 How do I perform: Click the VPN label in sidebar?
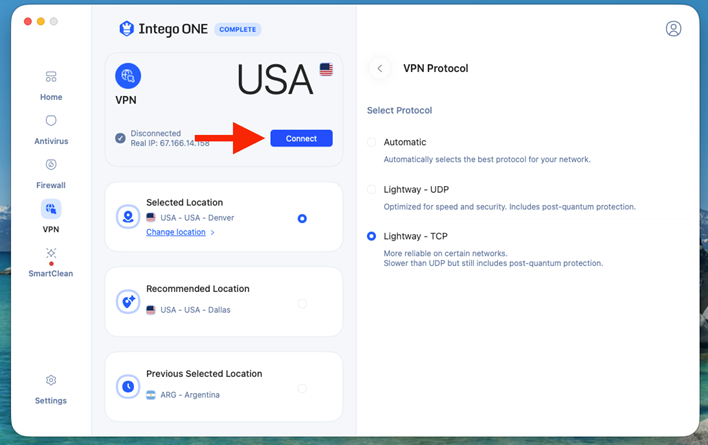pos(51,229)
